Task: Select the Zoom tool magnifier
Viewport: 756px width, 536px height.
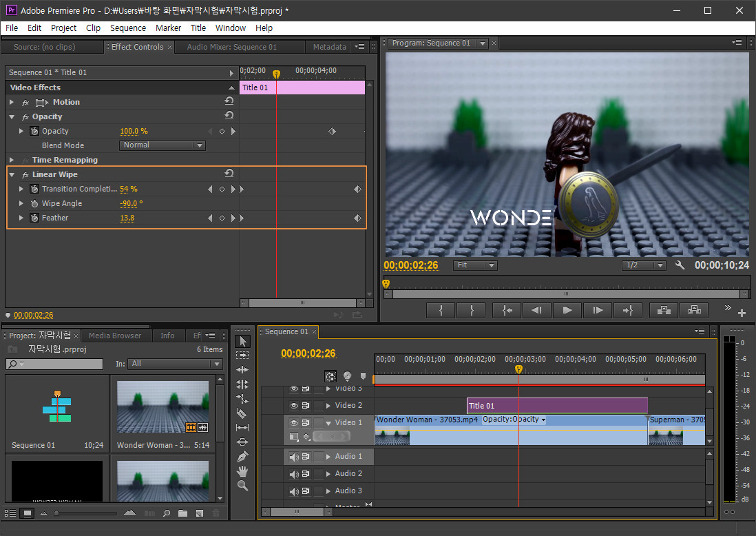Action: tap(242, 486)
